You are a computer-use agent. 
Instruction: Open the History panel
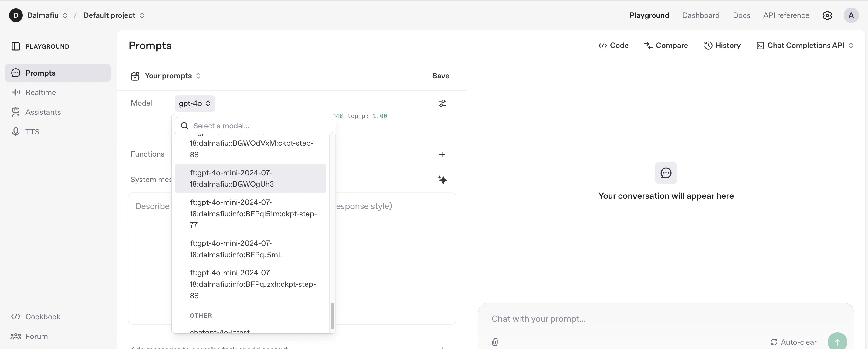722,46
